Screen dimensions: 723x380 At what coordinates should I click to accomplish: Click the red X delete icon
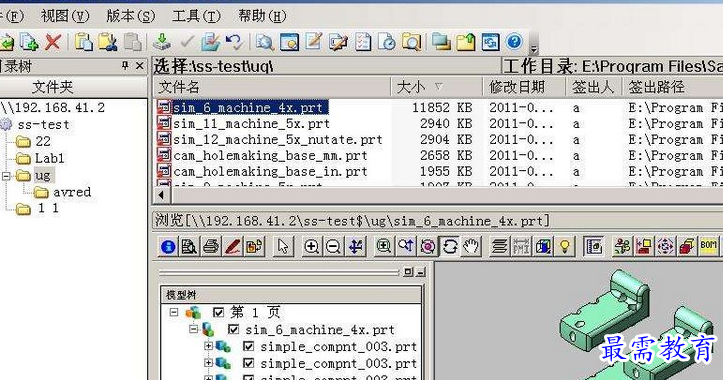click(53, 42)
